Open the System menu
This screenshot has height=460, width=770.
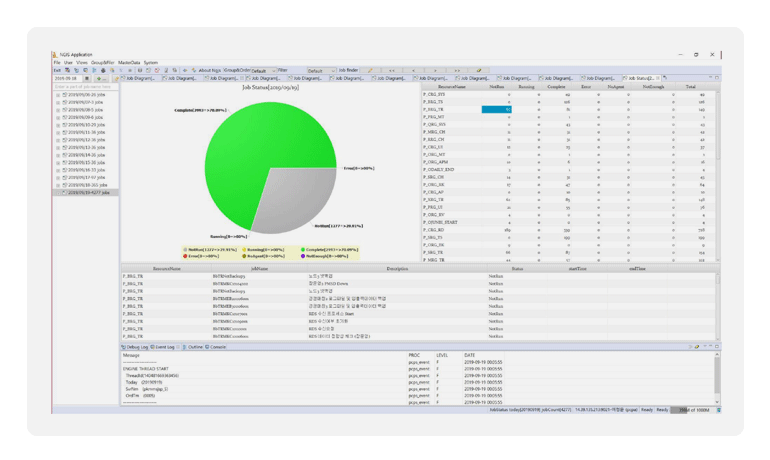point(151,63)
